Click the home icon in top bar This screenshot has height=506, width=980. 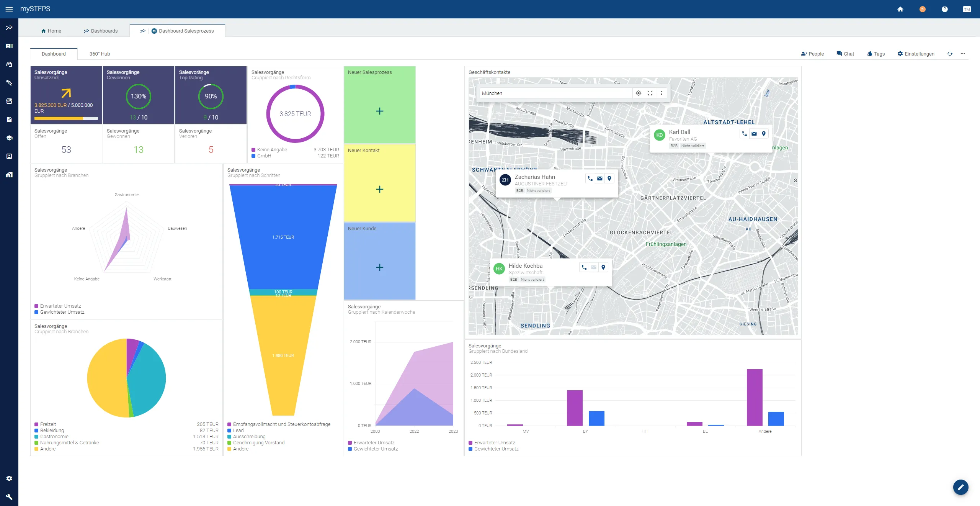coord(900,9)
